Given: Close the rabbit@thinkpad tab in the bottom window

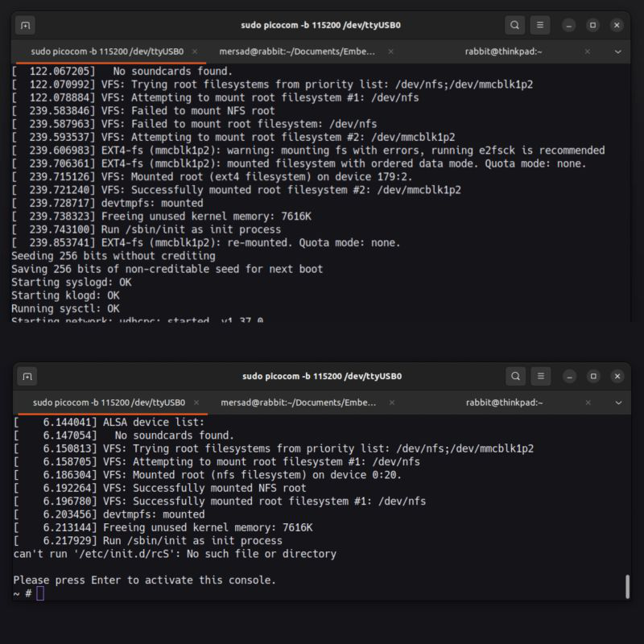Looking at the screenshot, I should [588, 402].
